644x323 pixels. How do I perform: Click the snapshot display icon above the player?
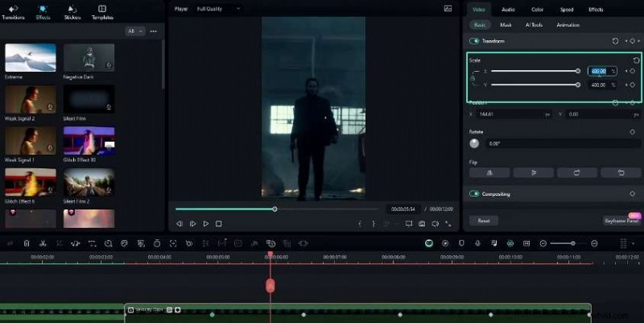click(x=448, y=9)
